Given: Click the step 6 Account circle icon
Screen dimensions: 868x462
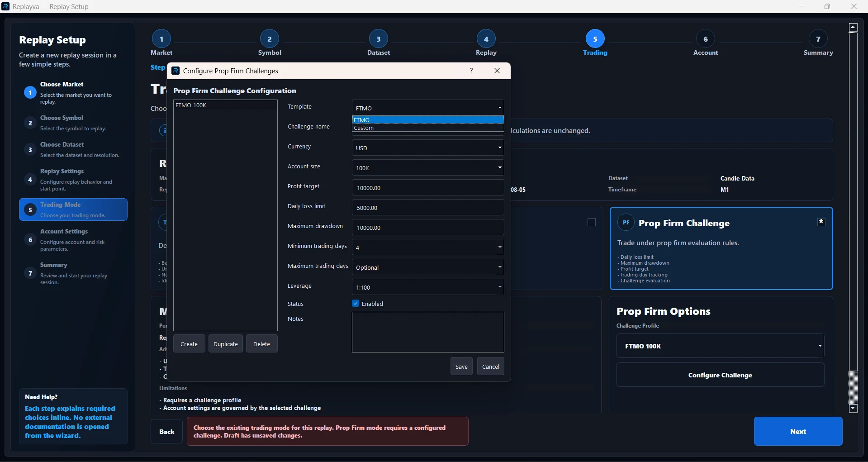Looking at the screenshot, I should pyautogui.click(x=706, y=39).
